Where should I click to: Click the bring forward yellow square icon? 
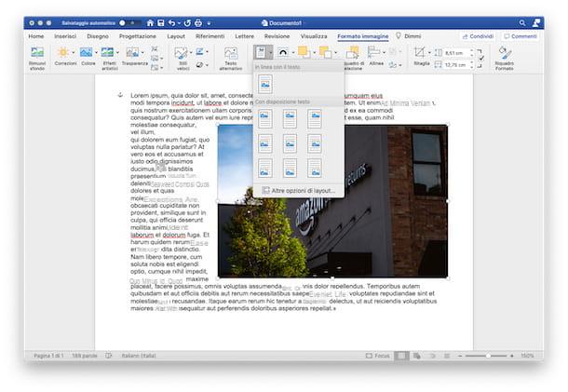tap(304, 52)
